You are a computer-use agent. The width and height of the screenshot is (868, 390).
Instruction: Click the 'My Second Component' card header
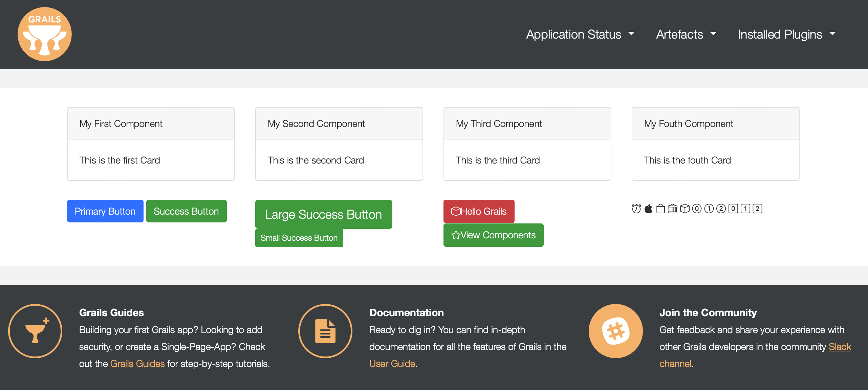(339, 124)
